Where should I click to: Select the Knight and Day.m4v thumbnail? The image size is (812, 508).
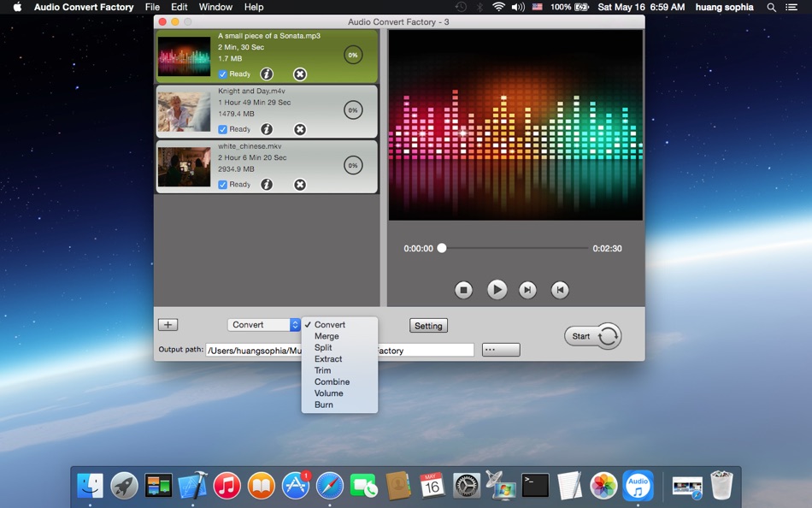point(184,111)
